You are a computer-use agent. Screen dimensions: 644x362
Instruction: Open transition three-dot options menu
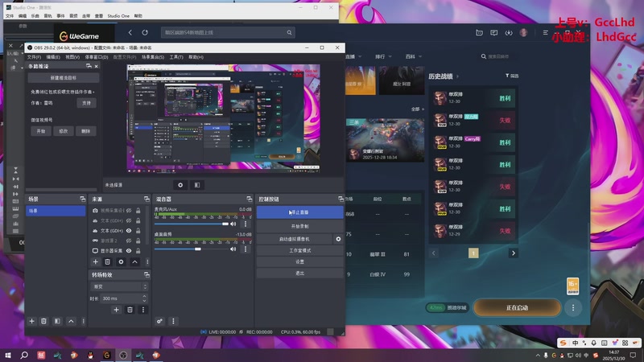point(143,310)
